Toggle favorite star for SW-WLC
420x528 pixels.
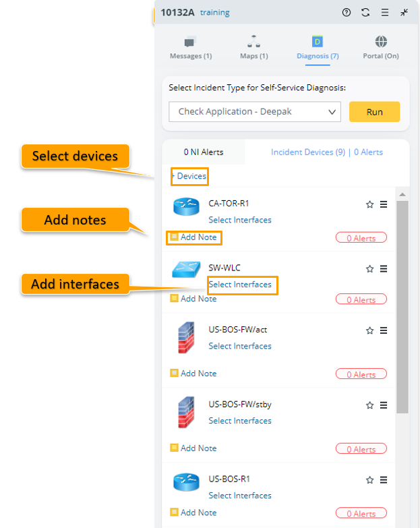click(x=369, y=268)
